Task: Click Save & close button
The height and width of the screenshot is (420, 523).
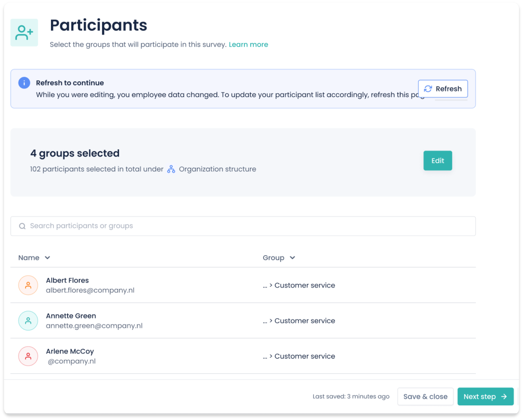Action: coord(425,397)
